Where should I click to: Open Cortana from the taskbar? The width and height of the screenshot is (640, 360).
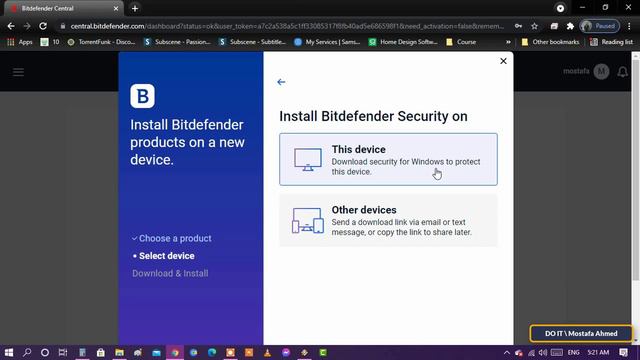[45, 352]
